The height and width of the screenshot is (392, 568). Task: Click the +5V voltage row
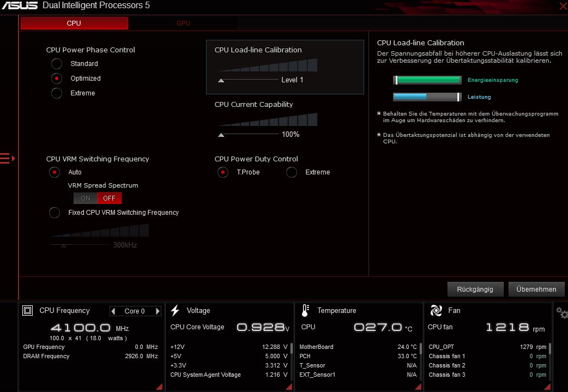pyautogui.click(x=229, y=356)
